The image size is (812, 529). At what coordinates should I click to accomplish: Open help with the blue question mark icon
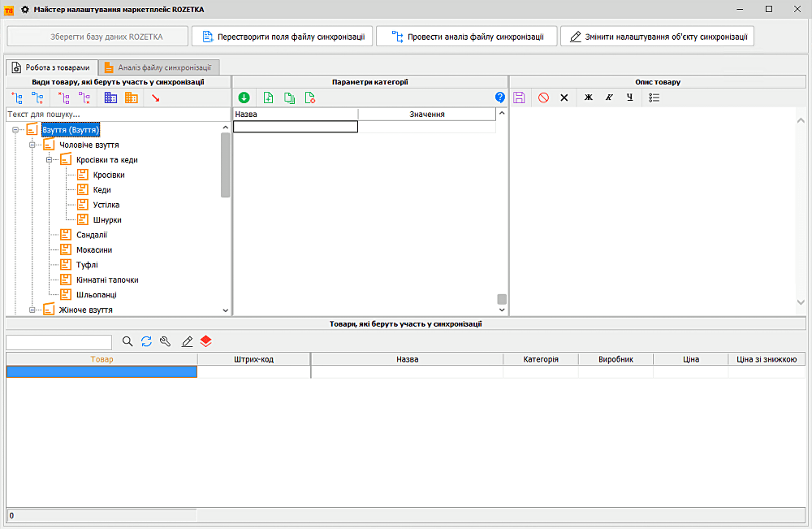click(499, 98)
